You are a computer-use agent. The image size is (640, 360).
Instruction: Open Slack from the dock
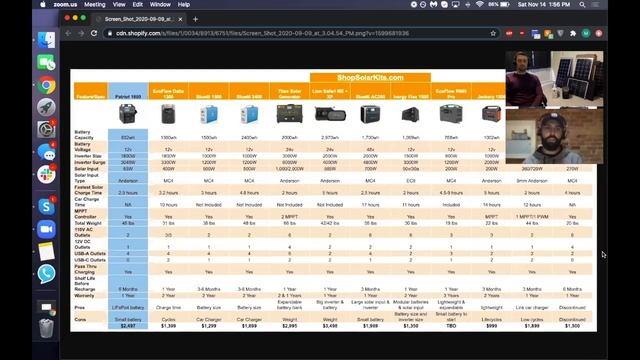point(46,175)
